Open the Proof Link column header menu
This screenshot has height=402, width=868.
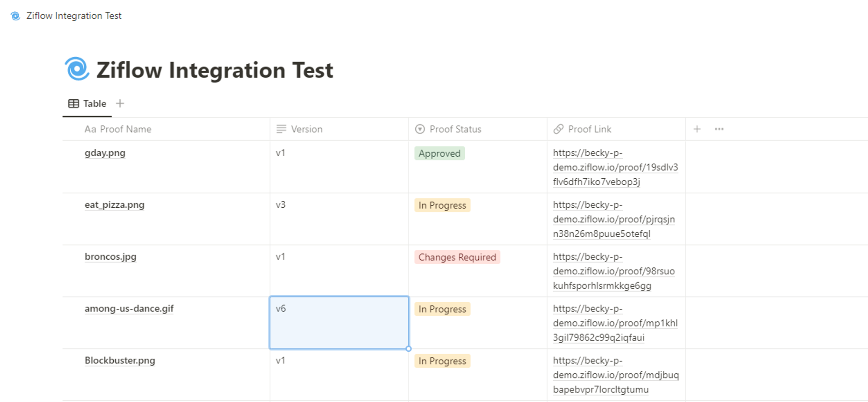click(x=616, y=129)
